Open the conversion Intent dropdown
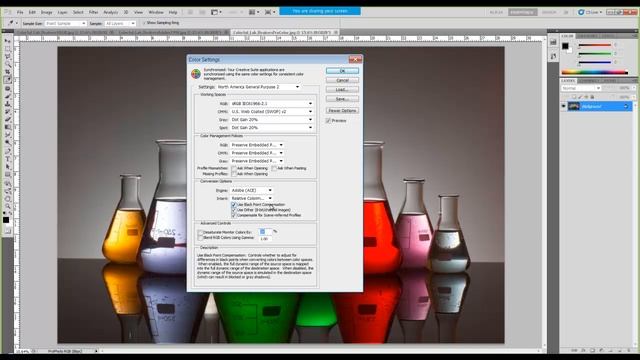This screenshot has width=640, height=360. point(251,198)
